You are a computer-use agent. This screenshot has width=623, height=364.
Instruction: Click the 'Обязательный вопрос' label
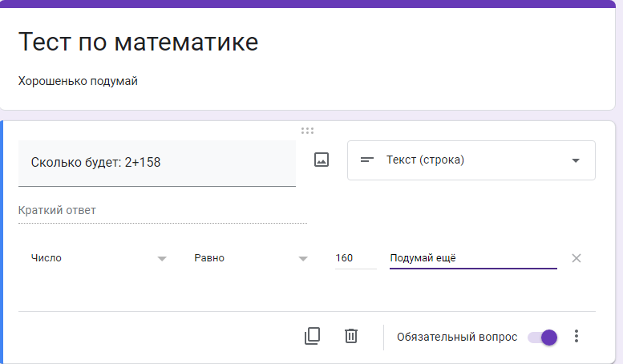(x=457, y=337)
